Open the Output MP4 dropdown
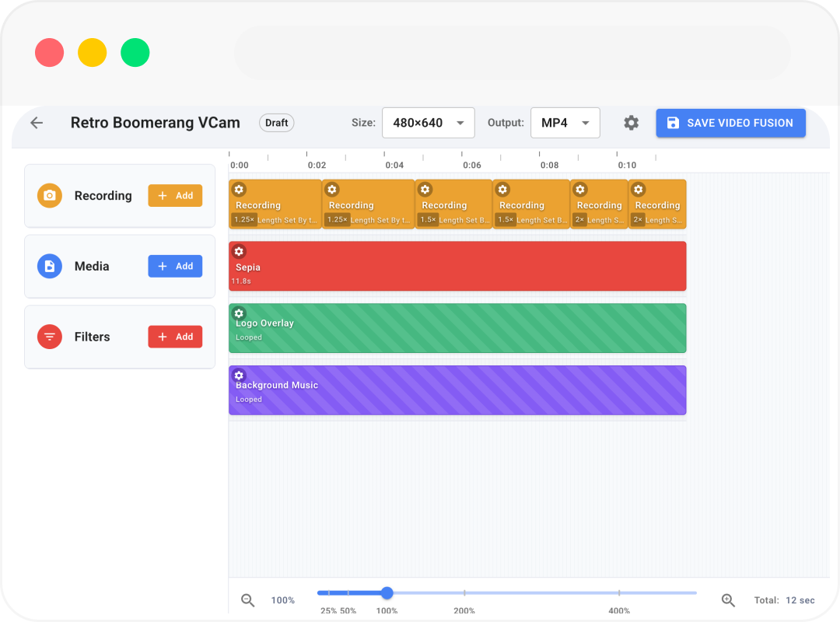The width and height of the screenshot is (840, 622). [x=565, y=123]
